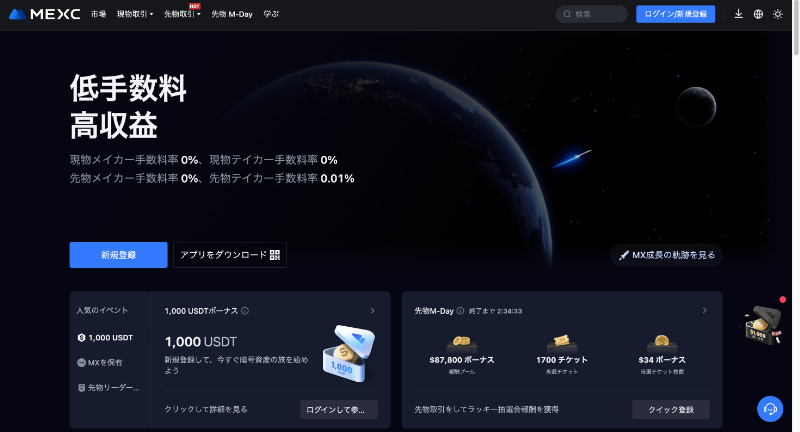Open the customer support chat bubble

[770, 409]
